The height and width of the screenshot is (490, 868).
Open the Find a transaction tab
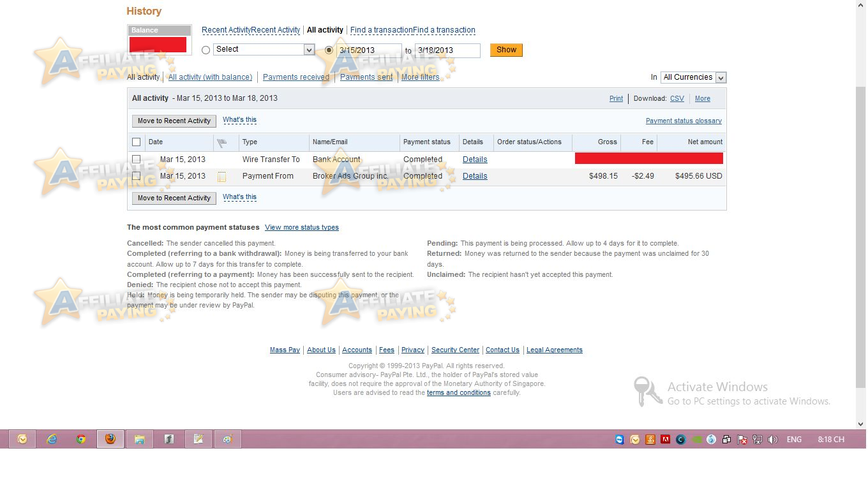pos(413,30)
